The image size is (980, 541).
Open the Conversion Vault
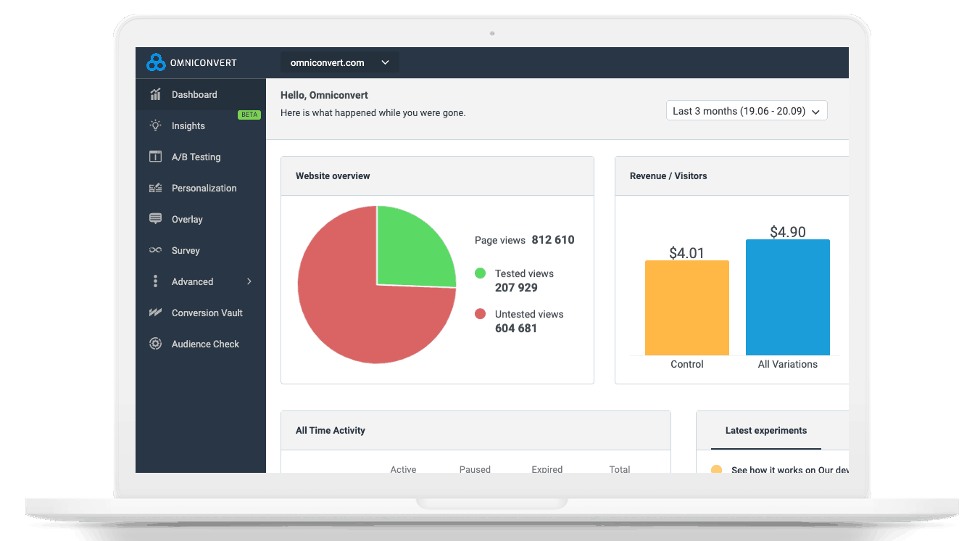pyautogui.click(x=208, y=313)
